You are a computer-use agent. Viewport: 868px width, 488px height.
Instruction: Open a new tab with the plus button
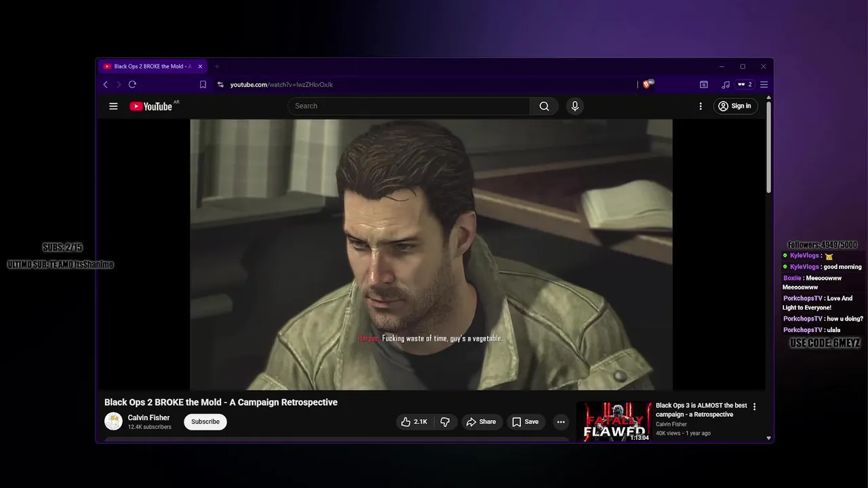(217, 66)
